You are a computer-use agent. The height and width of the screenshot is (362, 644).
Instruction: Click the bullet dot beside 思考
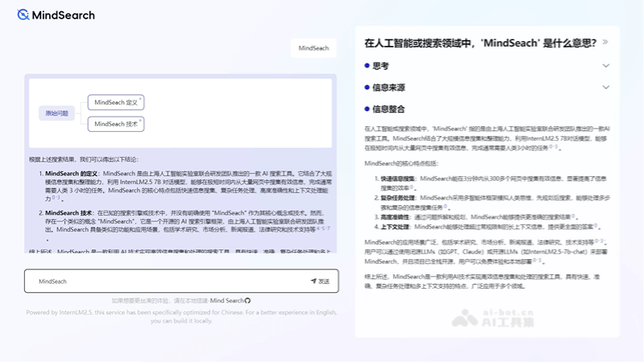(367, 66)
